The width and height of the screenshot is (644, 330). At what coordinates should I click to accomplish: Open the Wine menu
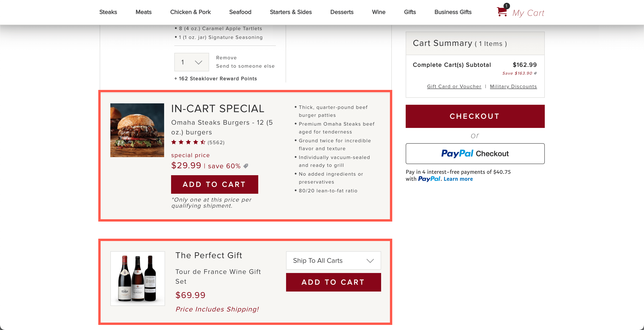tap(379, 12)
